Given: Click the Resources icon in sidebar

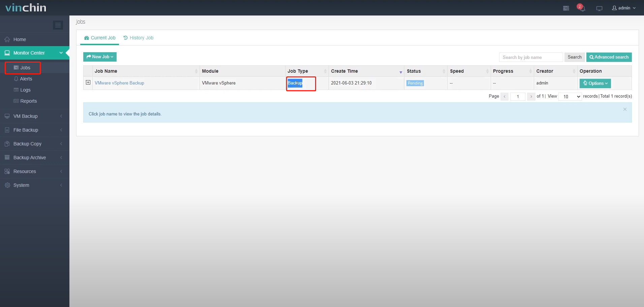Looking at the screenshot, I should tap(7, 171).
